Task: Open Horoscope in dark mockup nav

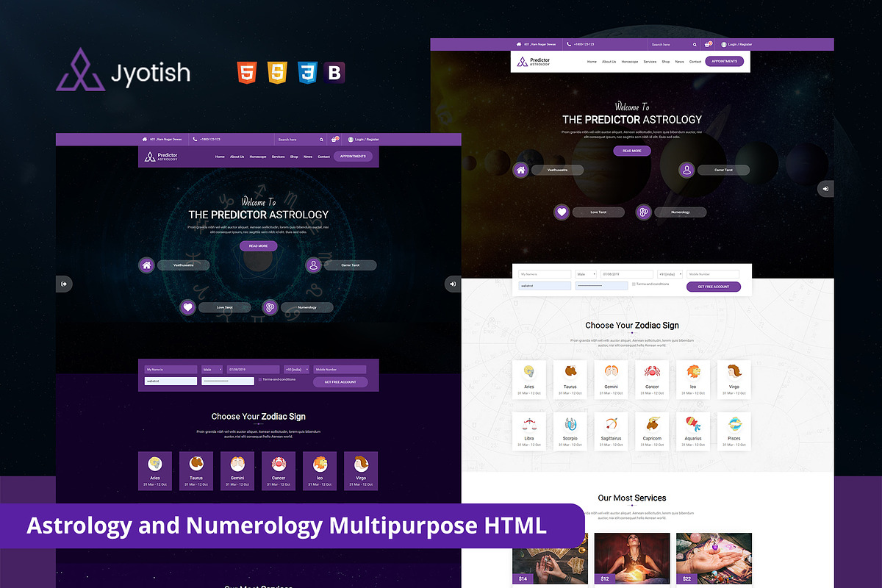Action: coord(258,157)
